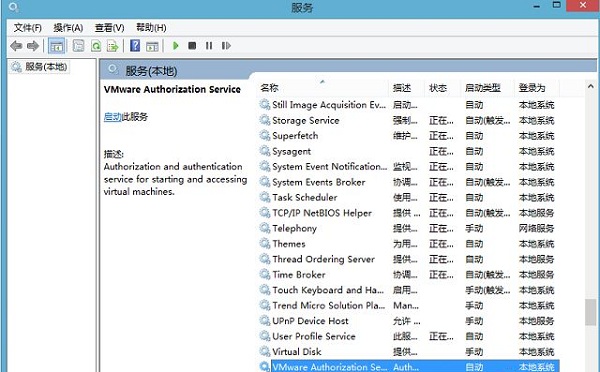Click the Forward arrow in toolbar
This screenshot has height=372, width=600.
[x=33, y=46]
